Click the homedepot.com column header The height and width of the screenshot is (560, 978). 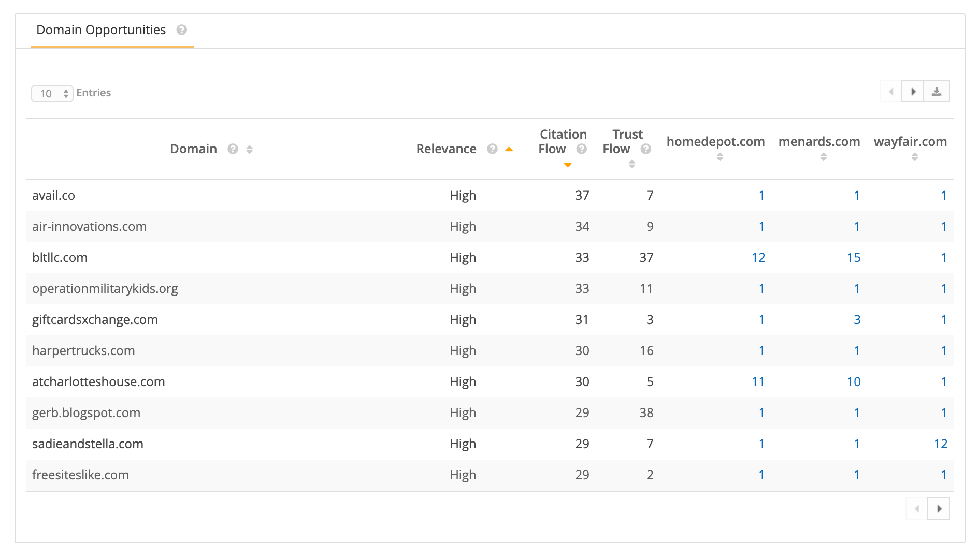pos(715,141)
